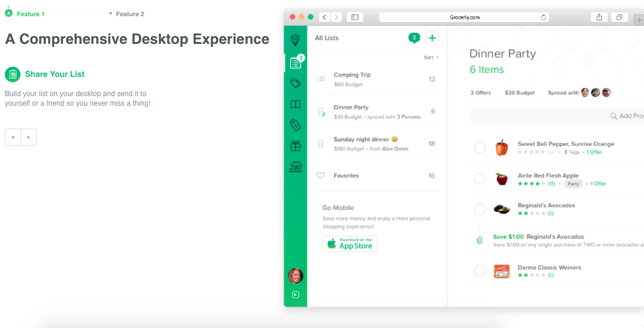Click the reload icon in address bar
644x328 pixels.
pyautogui.click(x=544, y=17)
